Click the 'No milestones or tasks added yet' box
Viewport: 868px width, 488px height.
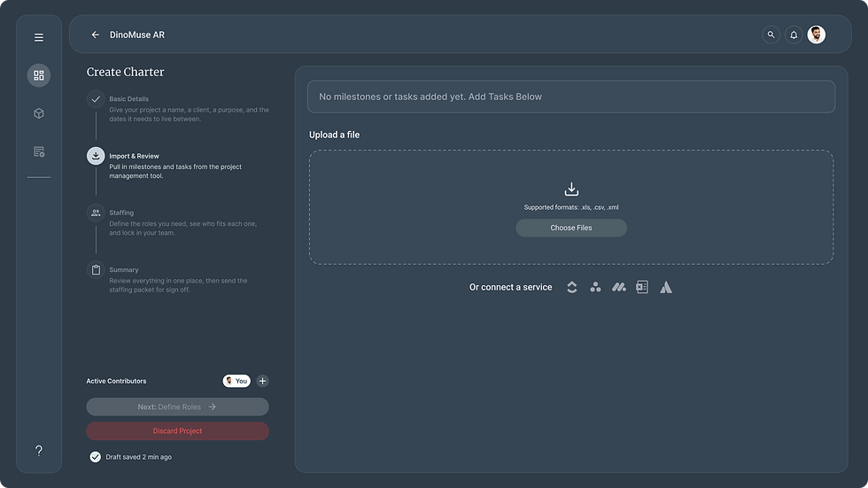(x=571, y=97)
